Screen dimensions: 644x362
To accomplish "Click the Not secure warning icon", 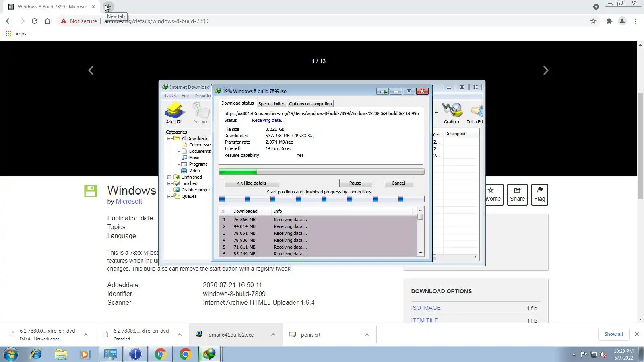I will point(64,21).
